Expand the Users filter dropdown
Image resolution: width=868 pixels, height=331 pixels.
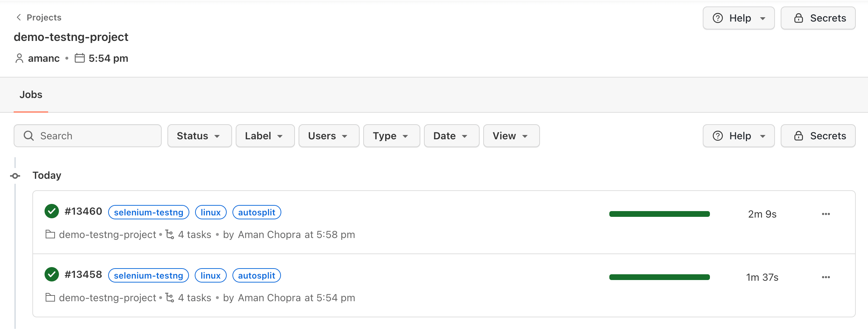(328, 136)
